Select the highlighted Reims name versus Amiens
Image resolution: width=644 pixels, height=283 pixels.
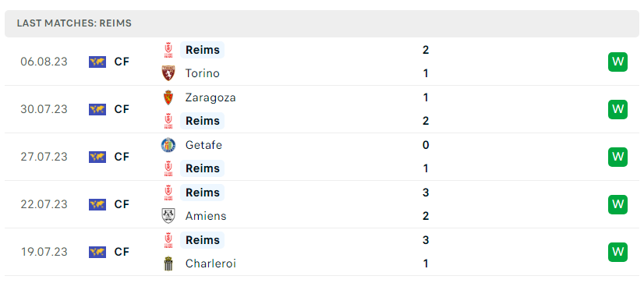pos(203,193)
